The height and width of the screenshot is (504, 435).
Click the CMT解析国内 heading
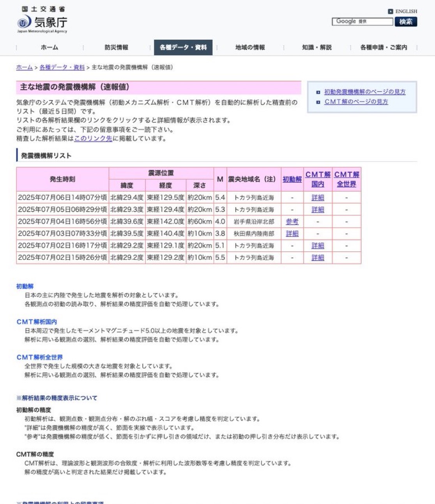(37, 322)
